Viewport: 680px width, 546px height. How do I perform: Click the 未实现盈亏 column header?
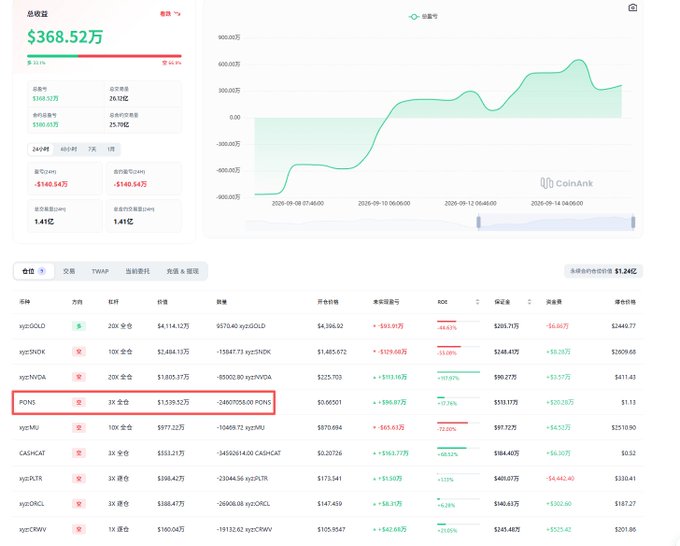[x=386, y=301]
